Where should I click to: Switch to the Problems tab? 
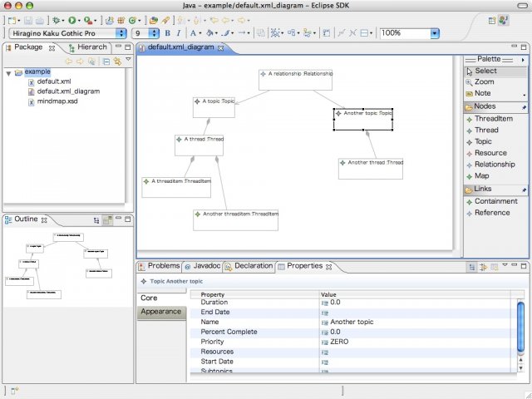coord(163,266)
